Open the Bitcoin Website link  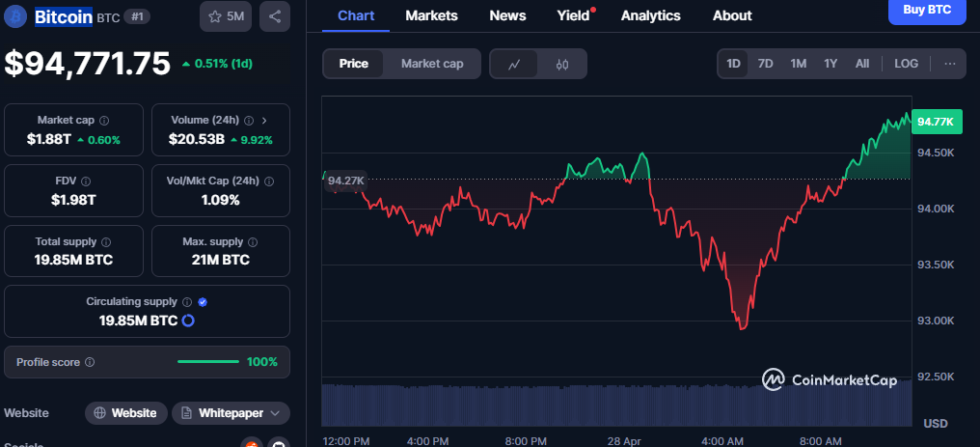click(126, 413)
